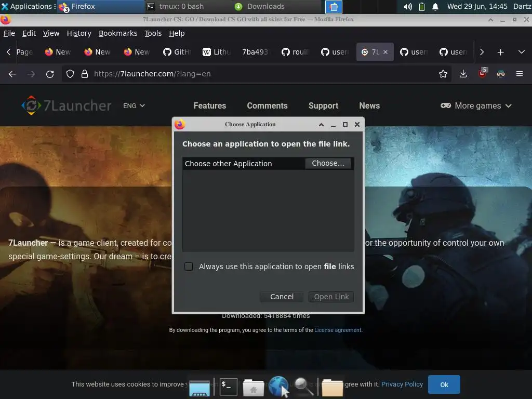List all tabs with the dropdown arrow

click(x=522, y=52)
